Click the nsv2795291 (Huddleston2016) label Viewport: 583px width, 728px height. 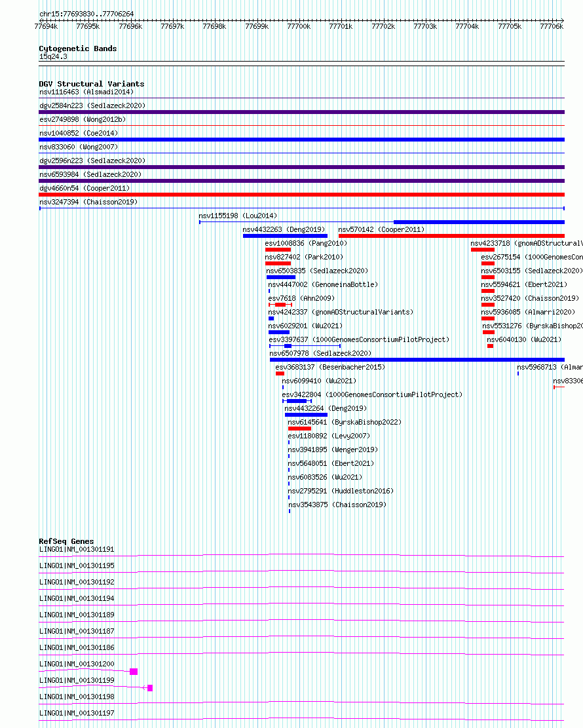341,491
